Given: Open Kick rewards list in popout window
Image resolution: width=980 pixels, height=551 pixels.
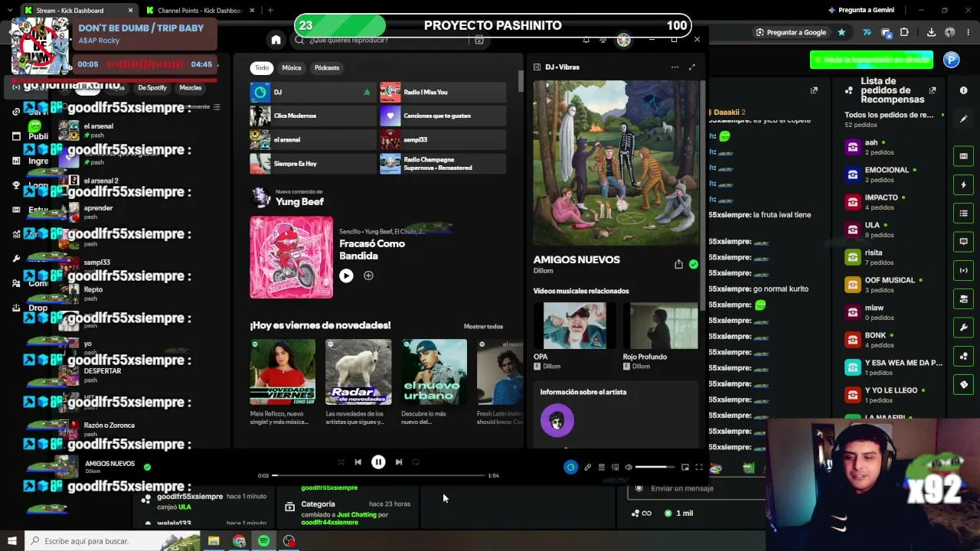Looking at the screenshot, I should click(x=932, y=90).
